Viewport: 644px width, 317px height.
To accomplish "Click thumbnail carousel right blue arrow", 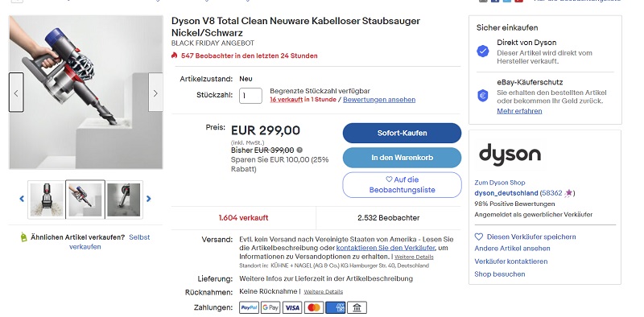I will pyautogui.click(x=149, y=200).
